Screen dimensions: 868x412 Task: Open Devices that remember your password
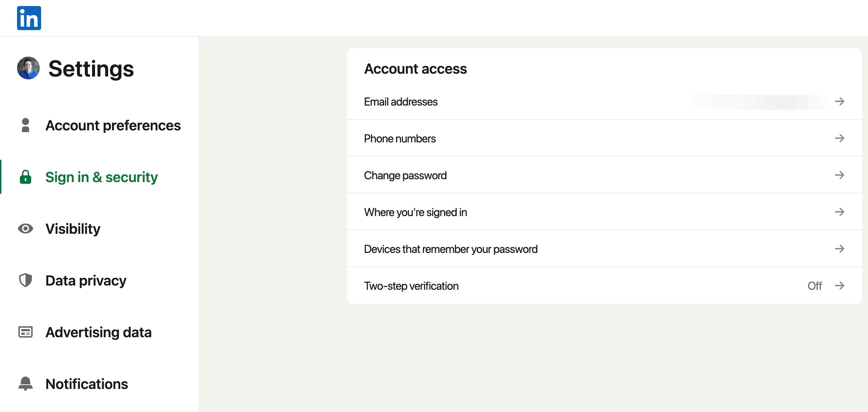point(451,249)
